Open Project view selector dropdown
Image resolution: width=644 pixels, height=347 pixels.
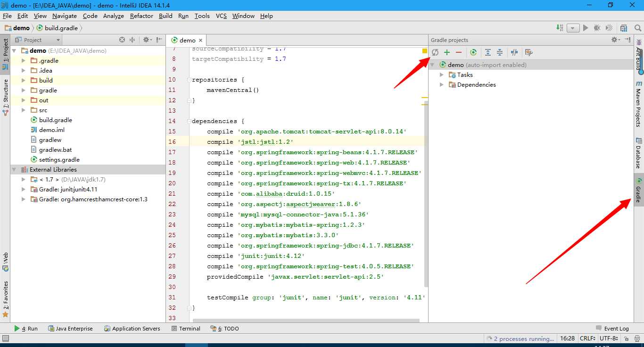tap(37, 40)
